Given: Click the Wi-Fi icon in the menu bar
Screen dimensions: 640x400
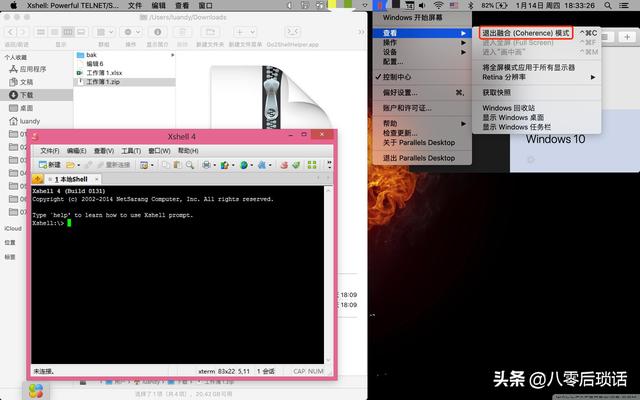Looking at the screenshot, I should tap(438, 5).
